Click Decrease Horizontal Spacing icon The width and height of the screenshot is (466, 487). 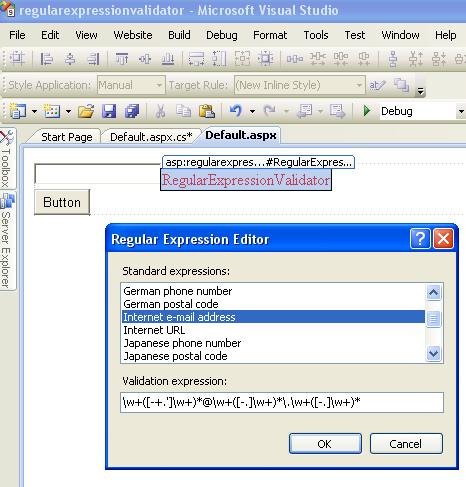341,59
